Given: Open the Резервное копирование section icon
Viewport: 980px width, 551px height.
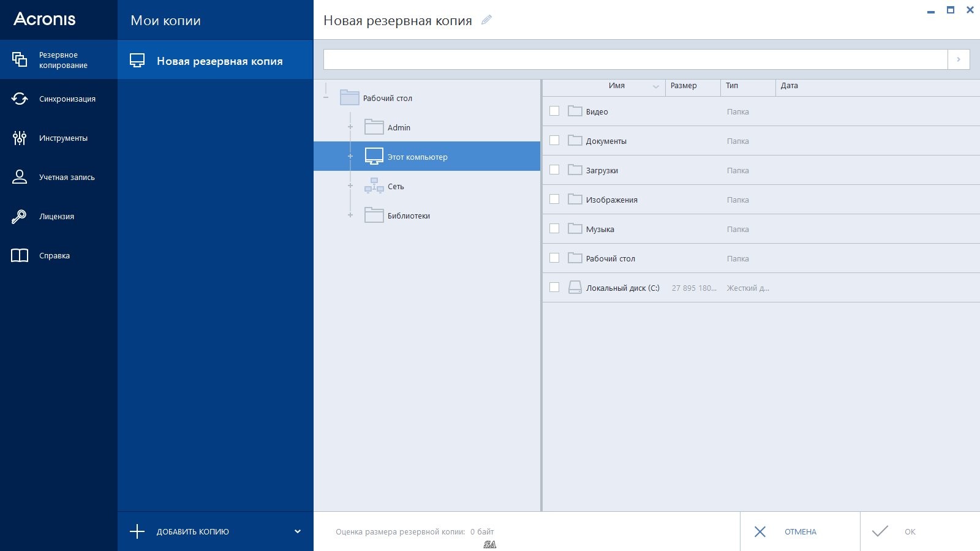Looking at the screenshot, I should coord(20,59).
